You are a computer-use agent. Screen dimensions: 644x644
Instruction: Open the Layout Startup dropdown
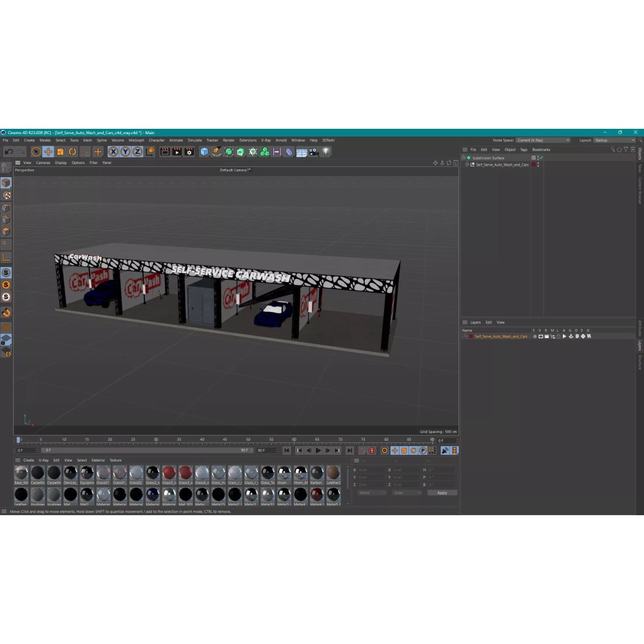pyautogui.click(x=614, y=141)
